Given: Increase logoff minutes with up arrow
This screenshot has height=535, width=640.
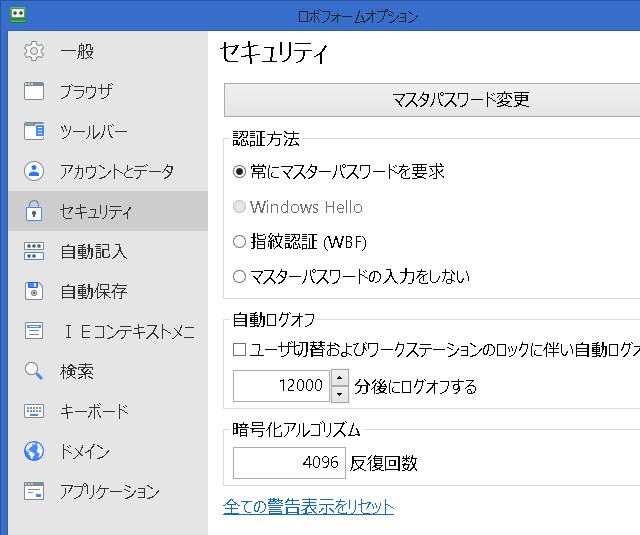Looking at the screenshot, I should 339,378.
